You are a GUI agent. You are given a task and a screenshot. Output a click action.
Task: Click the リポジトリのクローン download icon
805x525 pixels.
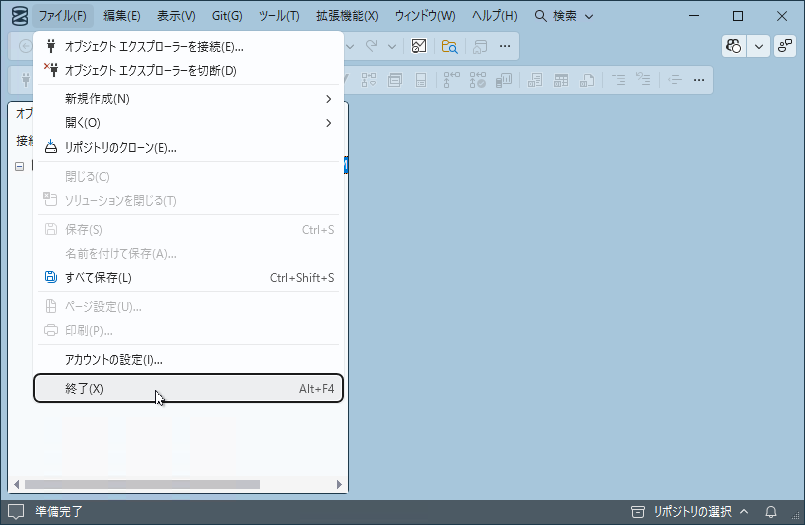coord(51,147)
